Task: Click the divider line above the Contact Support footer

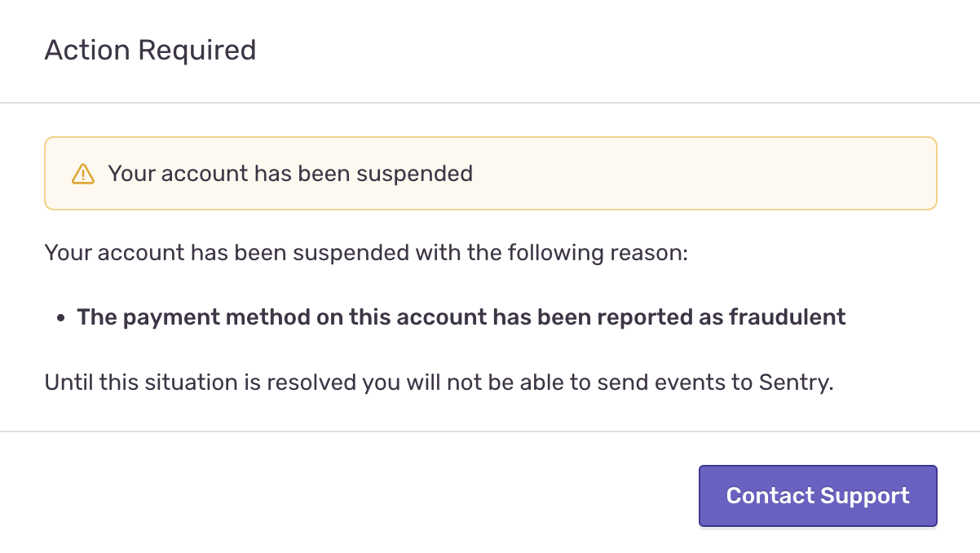Action: (x=490, y=431)
